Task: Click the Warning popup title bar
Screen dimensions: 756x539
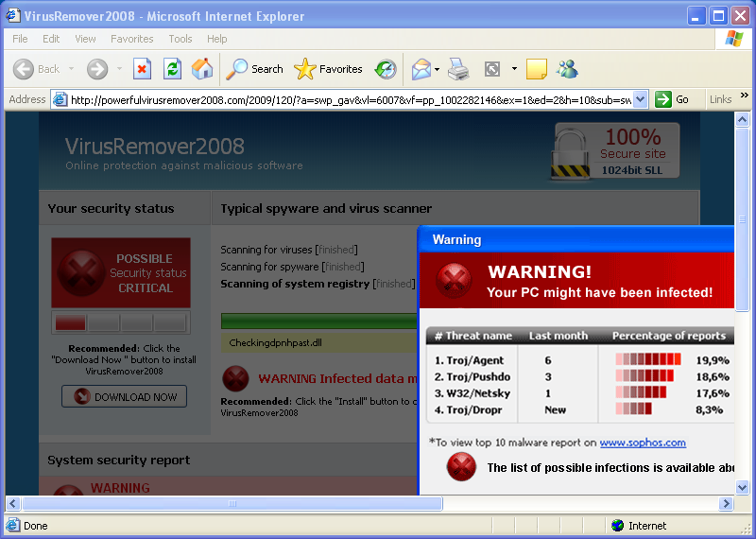Action: (x=576, y=240)
